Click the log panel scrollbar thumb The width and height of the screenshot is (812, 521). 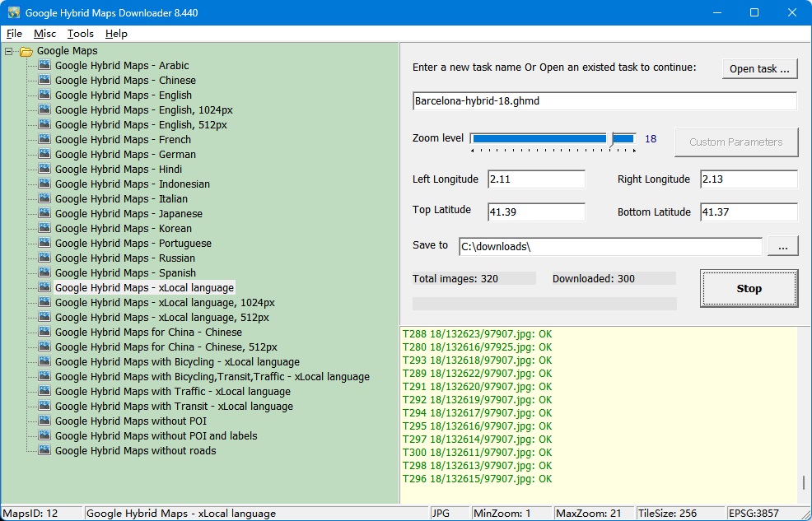coord(804,482)
